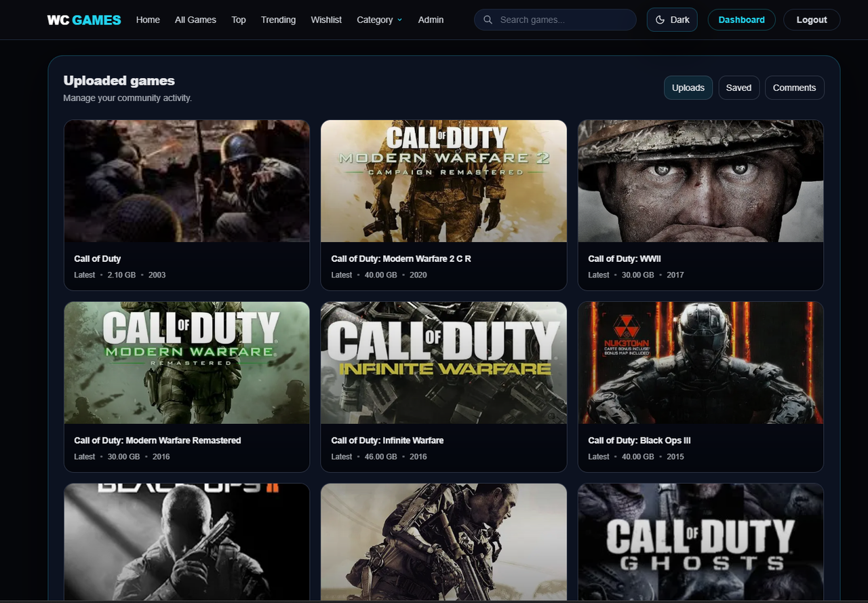Open the Call of Duty WWII cover image
The height and width of the screenshot is (603, 868).
701,181
